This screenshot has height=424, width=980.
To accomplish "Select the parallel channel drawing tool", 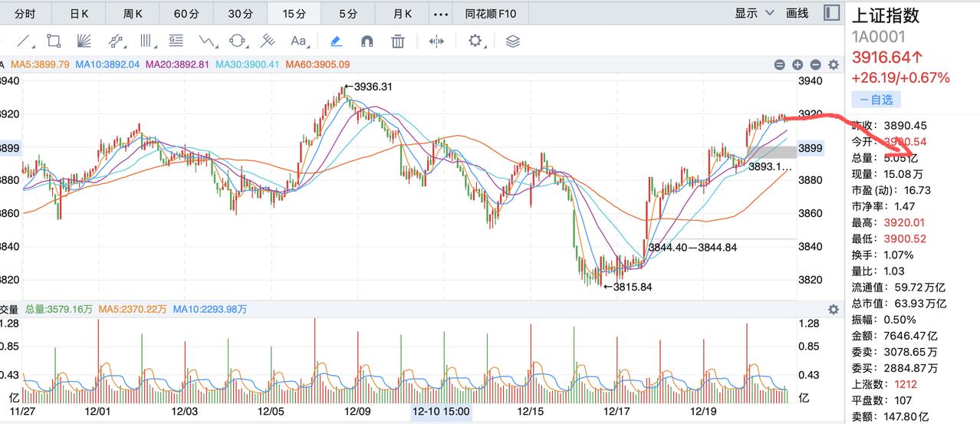I will (x=115, y=41).
